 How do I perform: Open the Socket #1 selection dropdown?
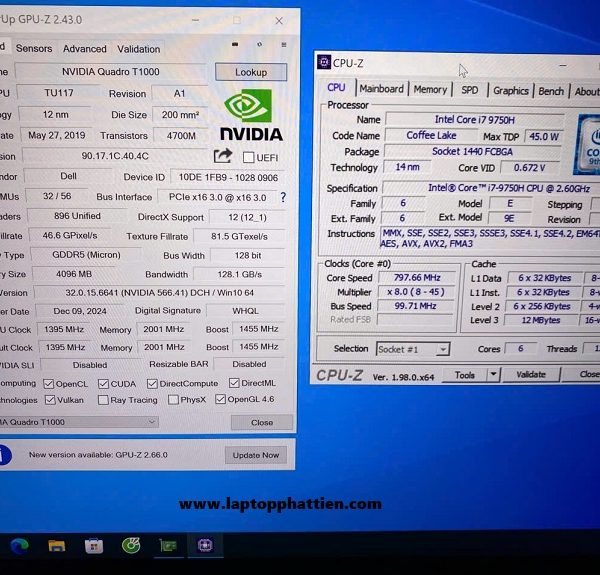[413, 349]
